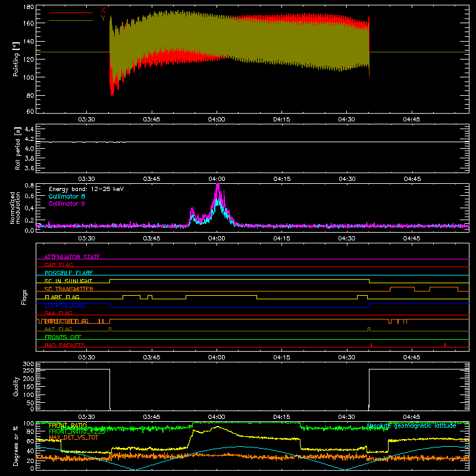This screenshot has height=476, width=476.
Task: Click the 0.8 tick on modulation axis
Action: point(29,186)
